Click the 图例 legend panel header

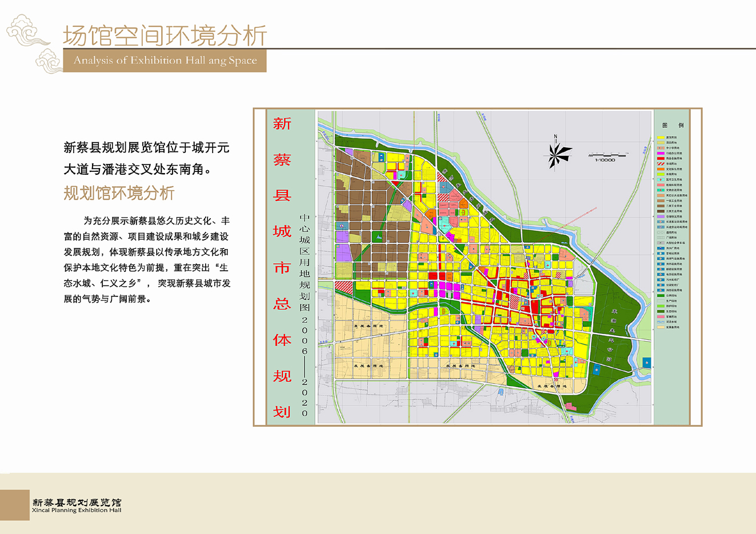coord(674,125)
